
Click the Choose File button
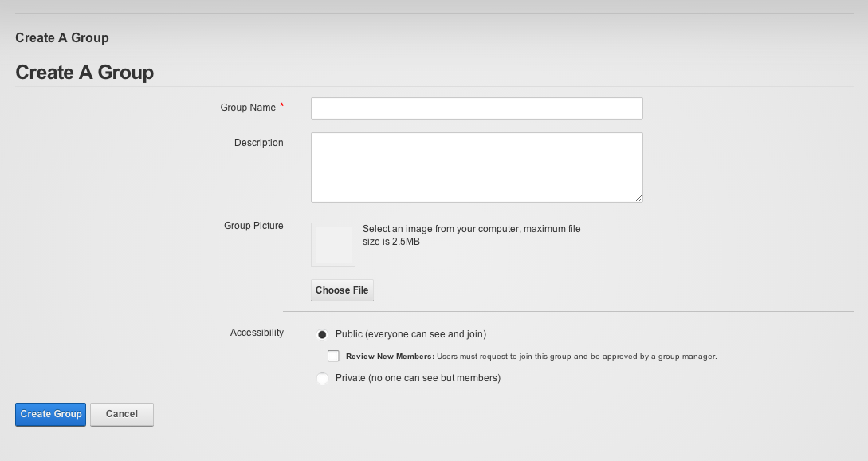coord(342,290)
